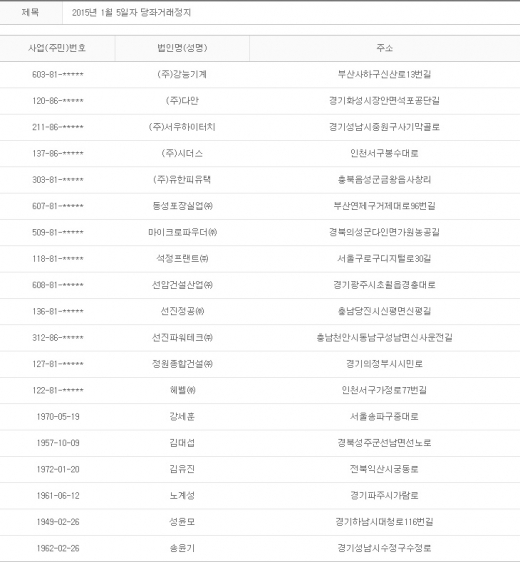
Task: Click the name 노계성
Action: pos(182,495)
